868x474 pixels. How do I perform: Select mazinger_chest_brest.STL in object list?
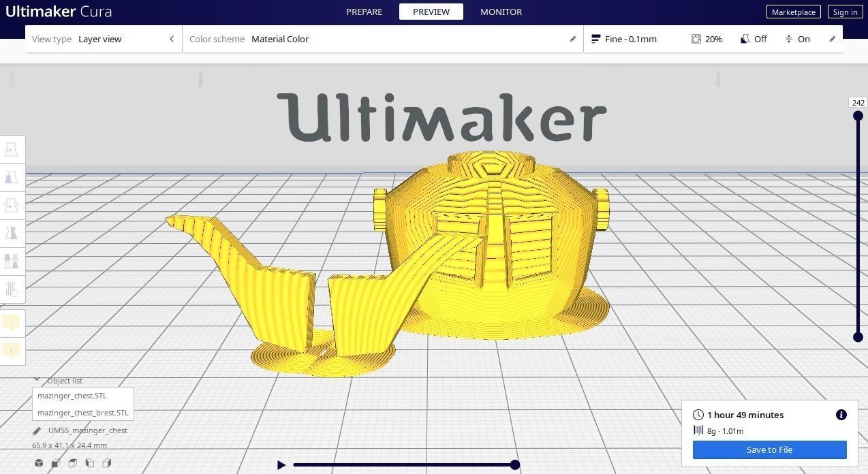click(82, 413)
